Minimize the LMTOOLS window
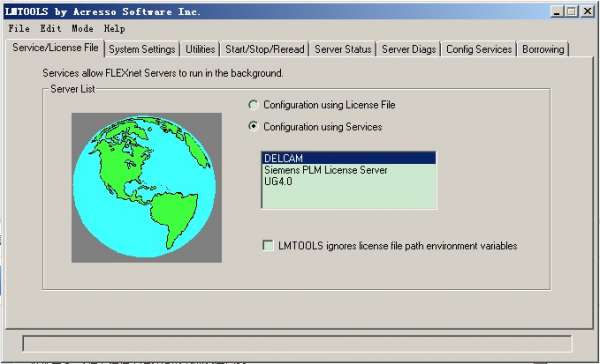The image size is (600, 364). 557,12
